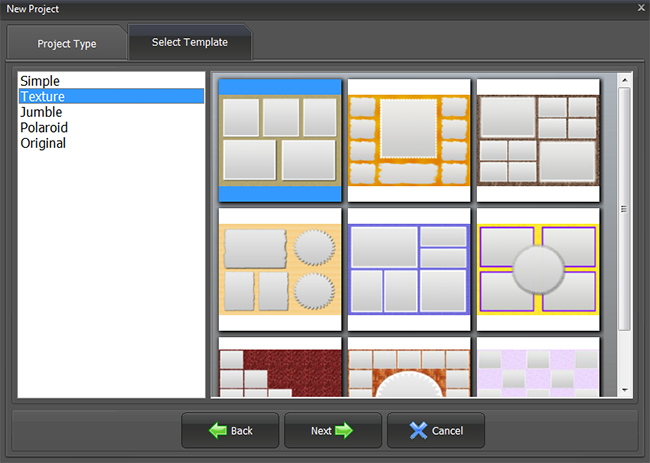650x463 pixels.
Task: Click the Back button
Action: point(230,431)
